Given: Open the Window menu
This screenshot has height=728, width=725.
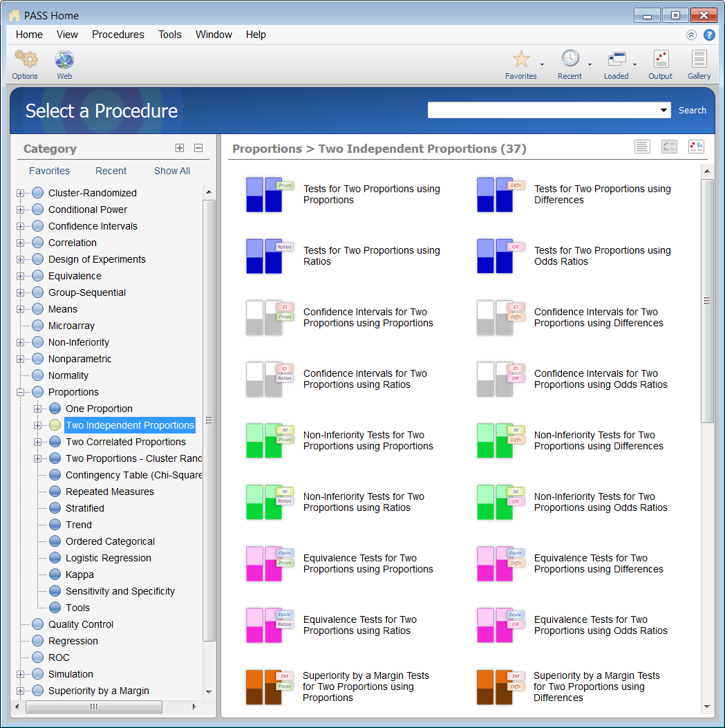Looking at the screenshot, I should click(x=214, y=35).
